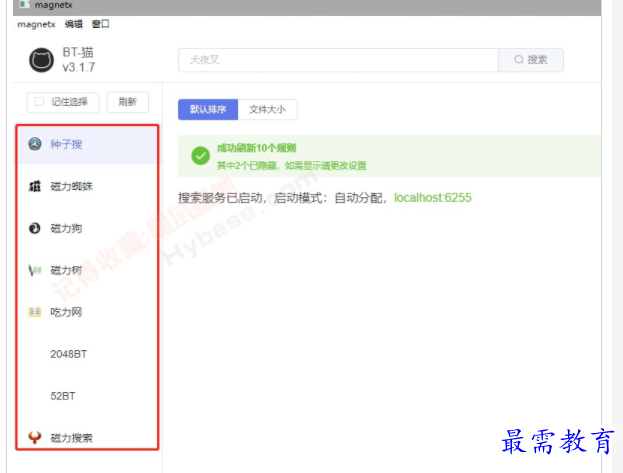Select the 52BT source
The width and height of the screenshot is (623, 473).
click(63, 396)
